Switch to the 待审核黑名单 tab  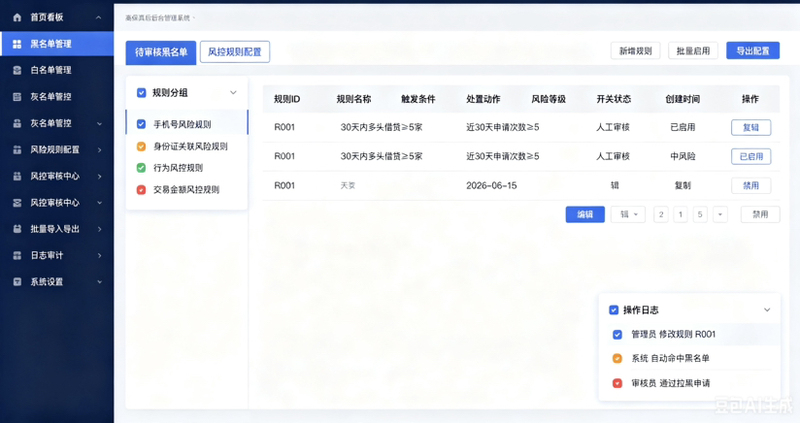[161, 52]
